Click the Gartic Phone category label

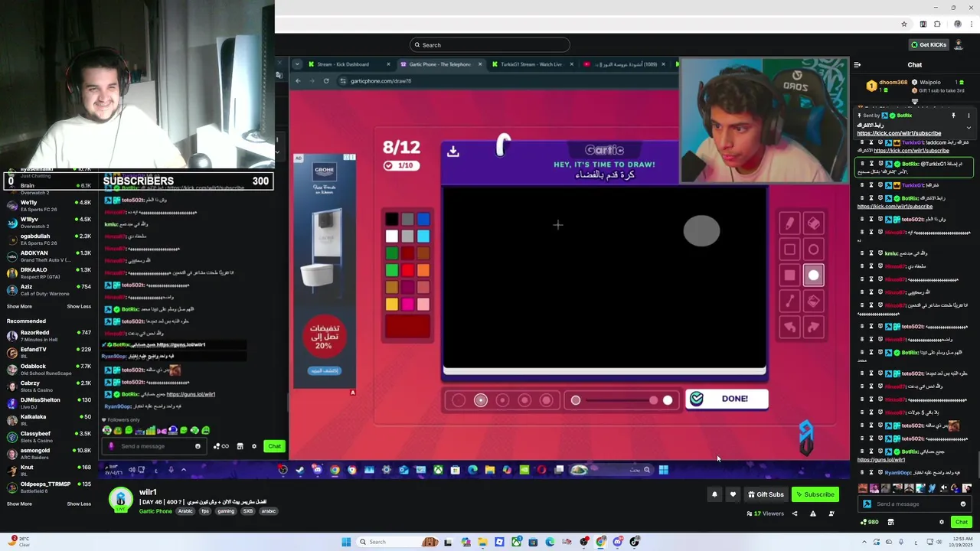click(155, 511)
